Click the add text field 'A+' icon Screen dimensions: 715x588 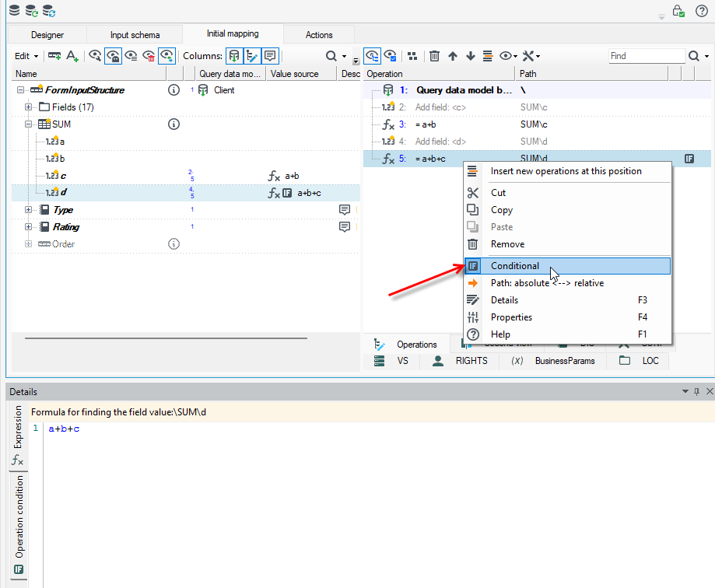click(72, 56)
